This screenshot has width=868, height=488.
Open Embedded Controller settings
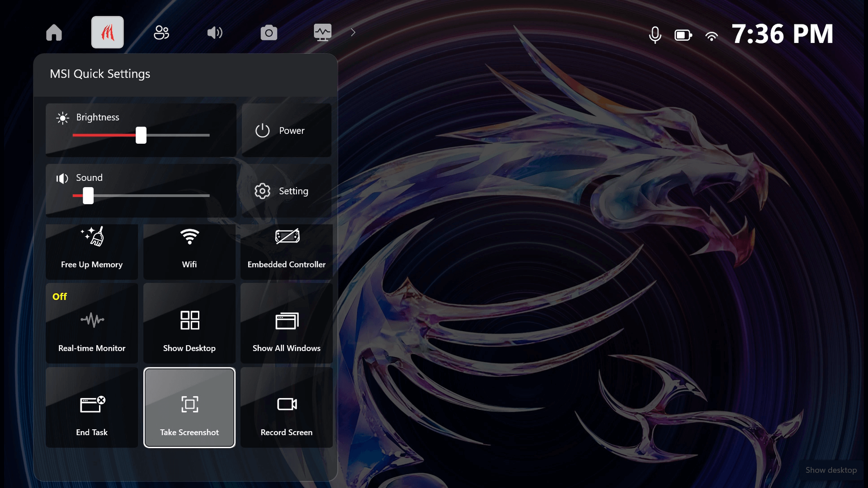point(286,247)
